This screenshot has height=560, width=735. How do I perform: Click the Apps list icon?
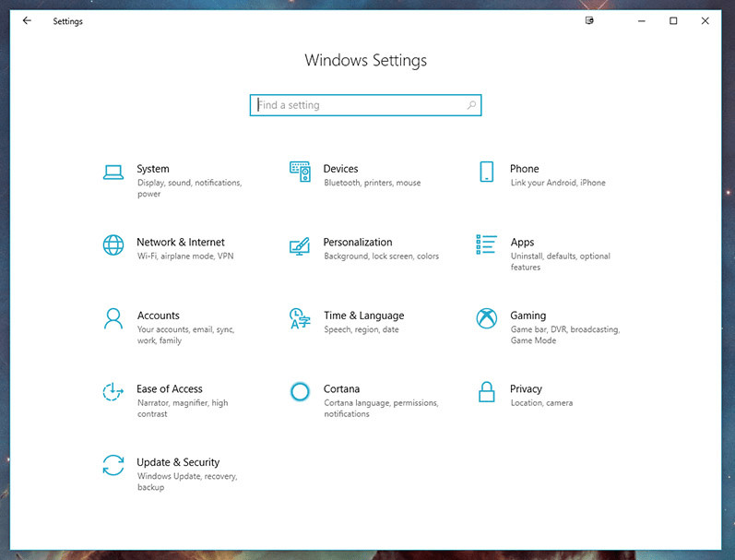(x=487, y=244)
